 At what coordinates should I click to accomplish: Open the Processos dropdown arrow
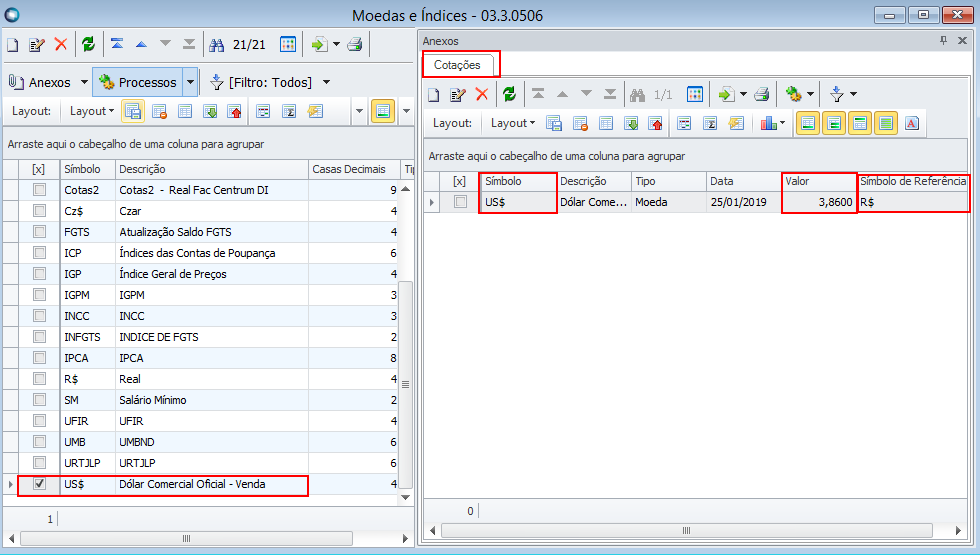[x=191, y=82]
